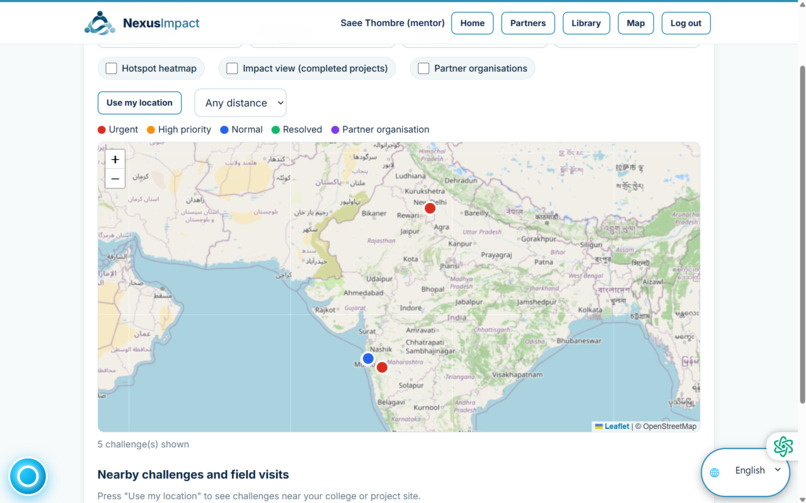Click the Visakhapatnam label on the map
Image resolution: width=806 pixels, height=503 pixels.
[517, 375]
